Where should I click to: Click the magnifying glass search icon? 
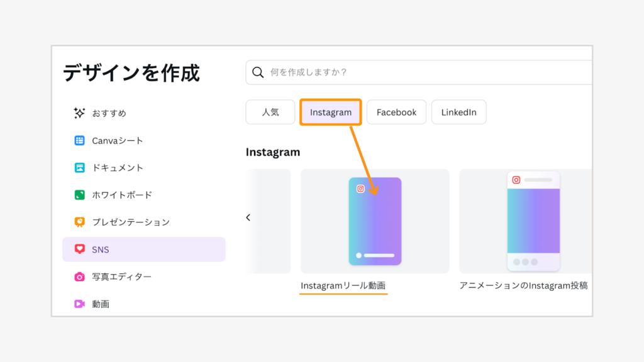(258, 72)
